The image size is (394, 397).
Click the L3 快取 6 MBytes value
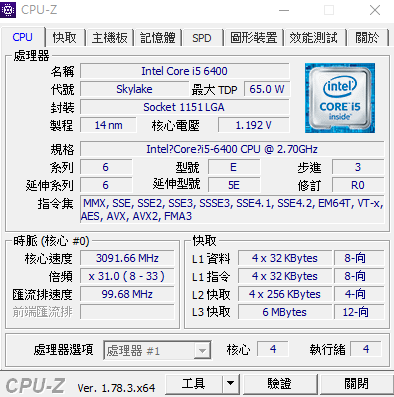285,312
